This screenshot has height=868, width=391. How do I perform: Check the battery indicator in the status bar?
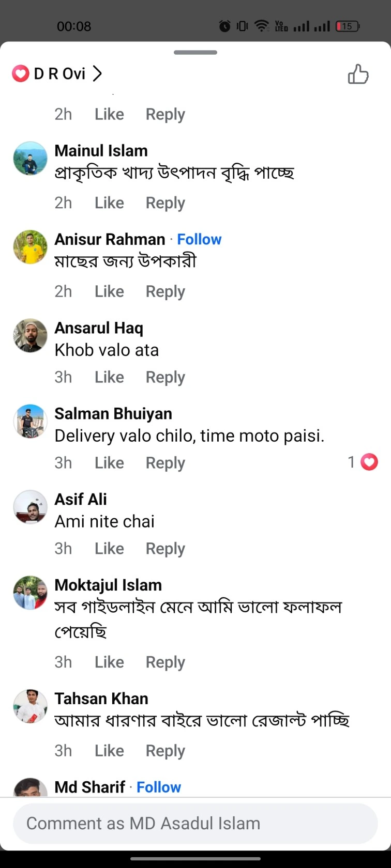coord(347,26)
